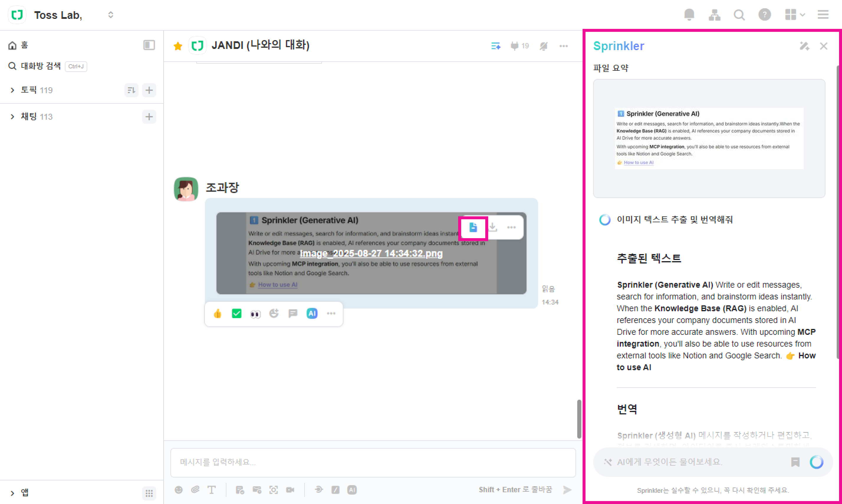Click the file summary icon on image
Image resolution: width=842 pixels, height=504 pixels.
tap(473, 228)
